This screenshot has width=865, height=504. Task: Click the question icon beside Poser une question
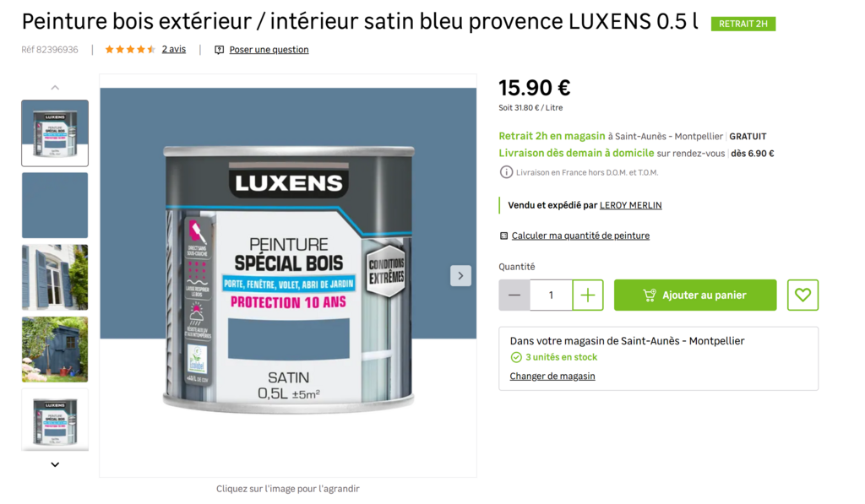coord(219,50)
